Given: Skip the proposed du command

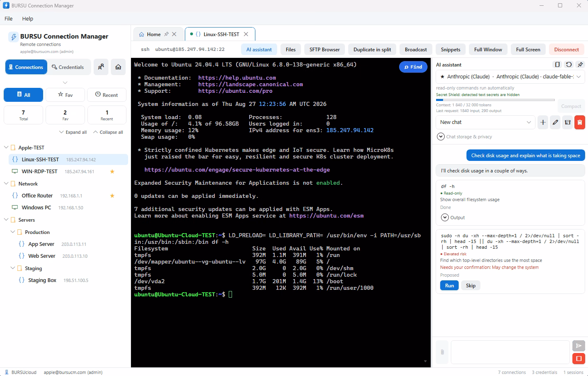Looking at the screenshot, I should (471, 286).
